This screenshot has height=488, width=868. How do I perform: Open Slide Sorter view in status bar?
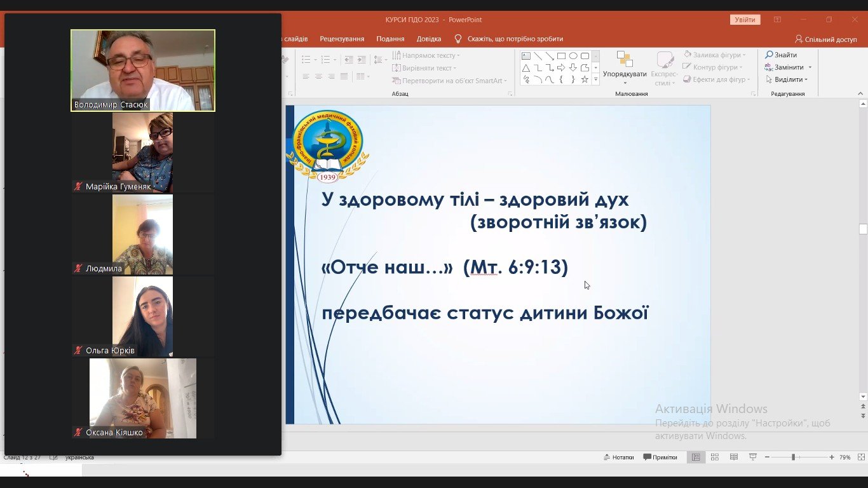pyautogui.click(x=715, y=457)
